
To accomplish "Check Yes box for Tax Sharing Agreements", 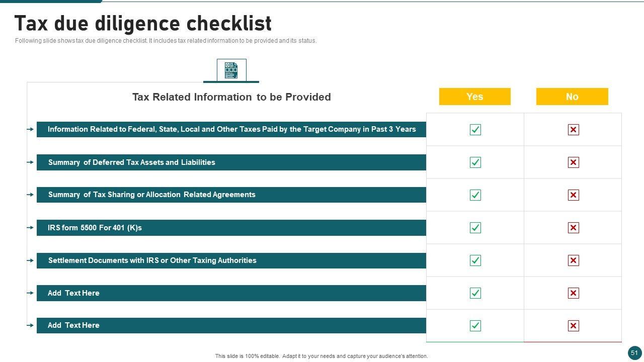I will 475,195.
